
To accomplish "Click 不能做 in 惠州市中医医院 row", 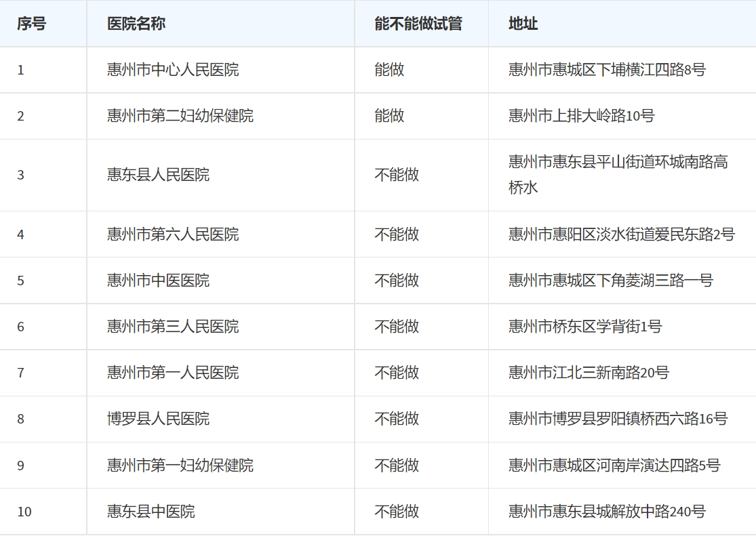I will pos(397,281).
